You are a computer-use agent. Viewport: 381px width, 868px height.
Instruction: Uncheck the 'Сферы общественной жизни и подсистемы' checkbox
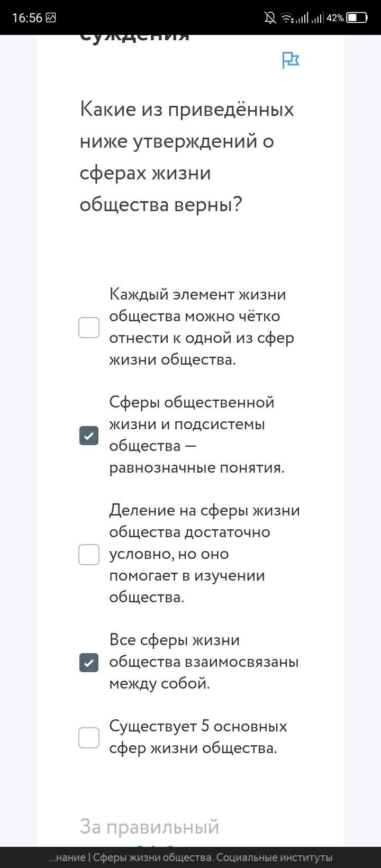point(89,436)
